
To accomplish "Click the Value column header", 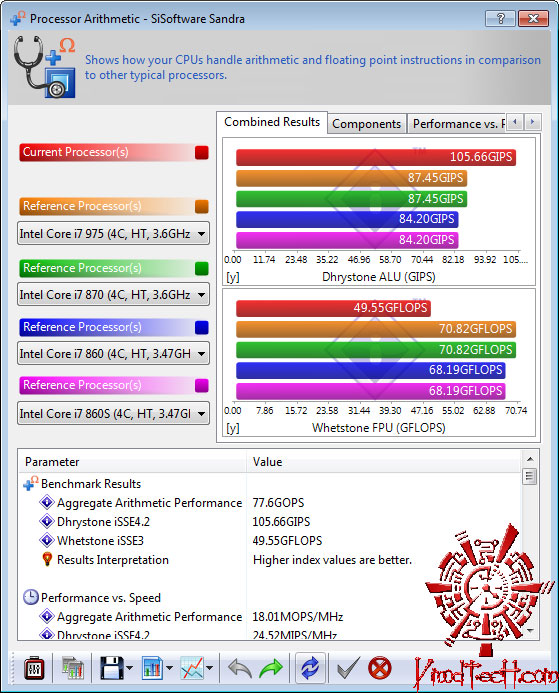I will [384, 462].
